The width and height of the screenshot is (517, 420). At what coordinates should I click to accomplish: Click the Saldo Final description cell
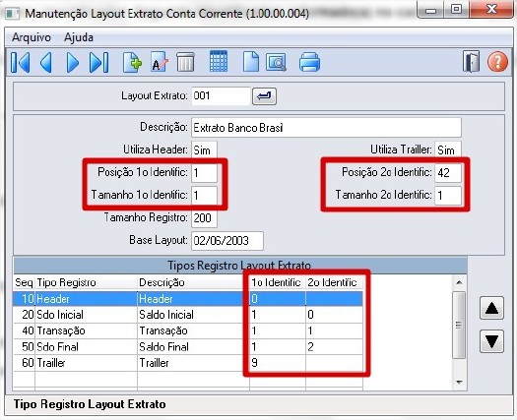pyautogui.click(x=193, y=347)
